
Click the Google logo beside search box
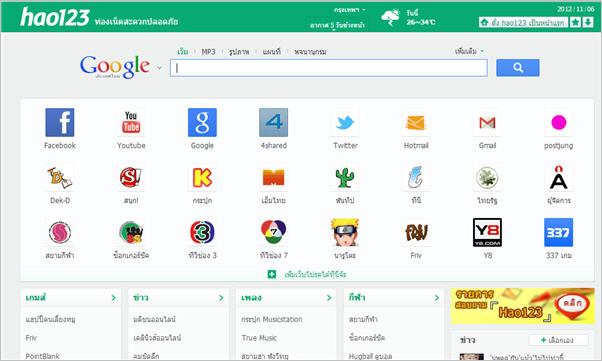[x=114, y=66]
